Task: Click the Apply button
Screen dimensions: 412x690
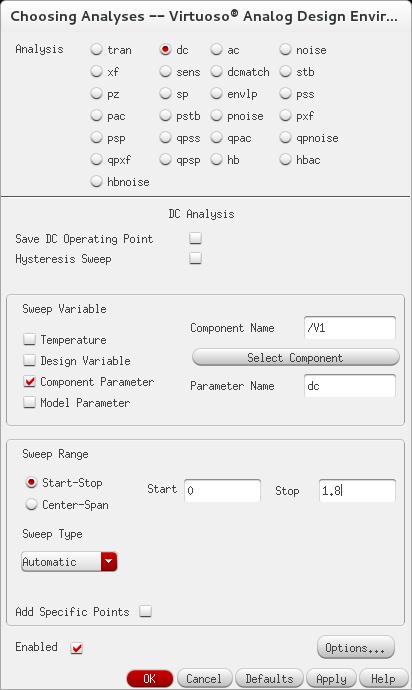Action: [331, 679]
